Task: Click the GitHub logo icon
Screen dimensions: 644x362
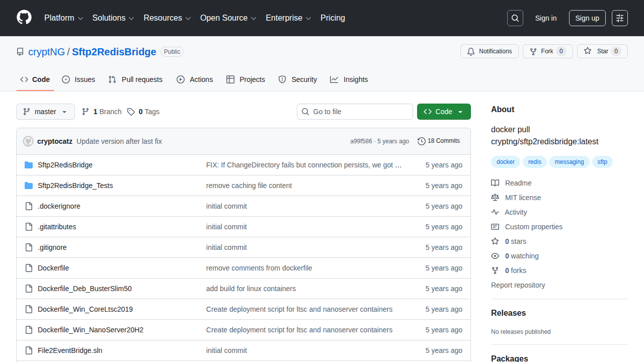Action: (x=24, y=18)
